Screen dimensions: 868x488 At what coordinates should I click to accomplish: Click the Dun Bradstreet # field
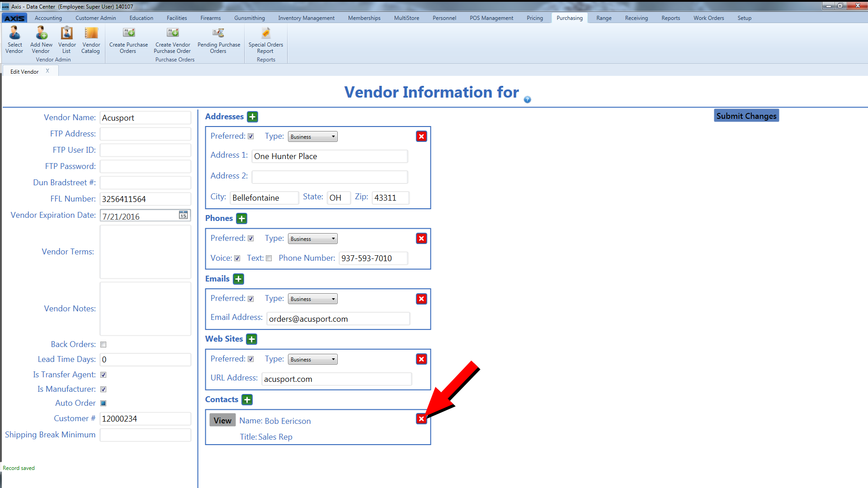[145, 183]
